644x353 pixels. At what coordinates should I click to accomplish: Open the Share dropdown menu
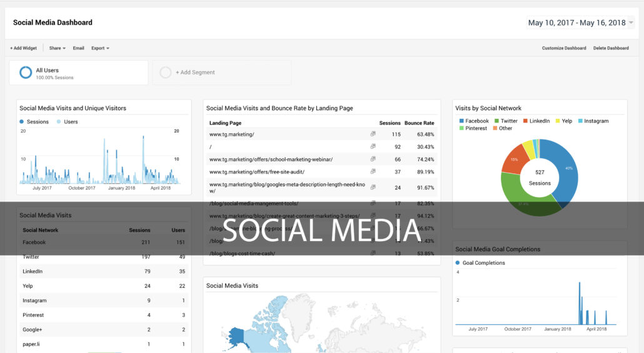(57, 48)
